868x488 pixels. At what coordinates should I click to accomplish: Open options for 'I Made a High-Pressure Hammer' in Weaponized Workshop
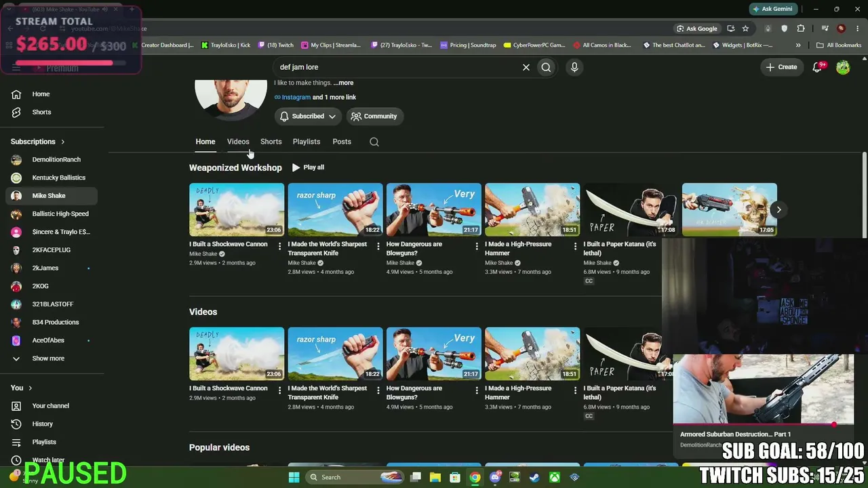575,247
